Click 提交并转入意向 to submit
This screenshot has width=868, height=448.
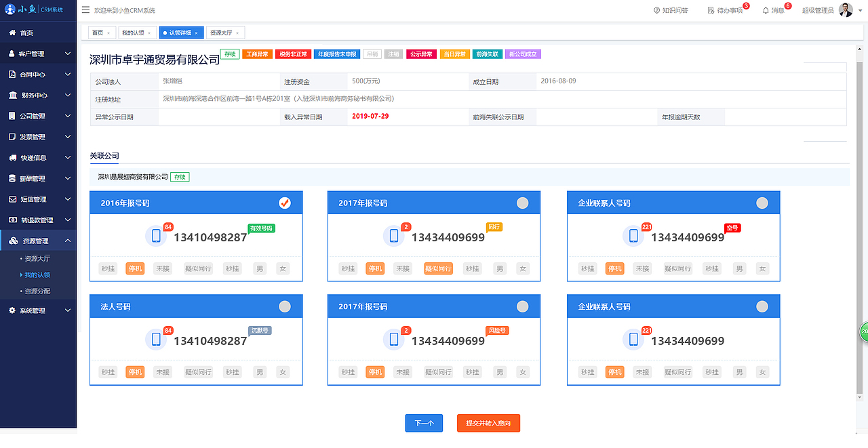coord(488,423)
